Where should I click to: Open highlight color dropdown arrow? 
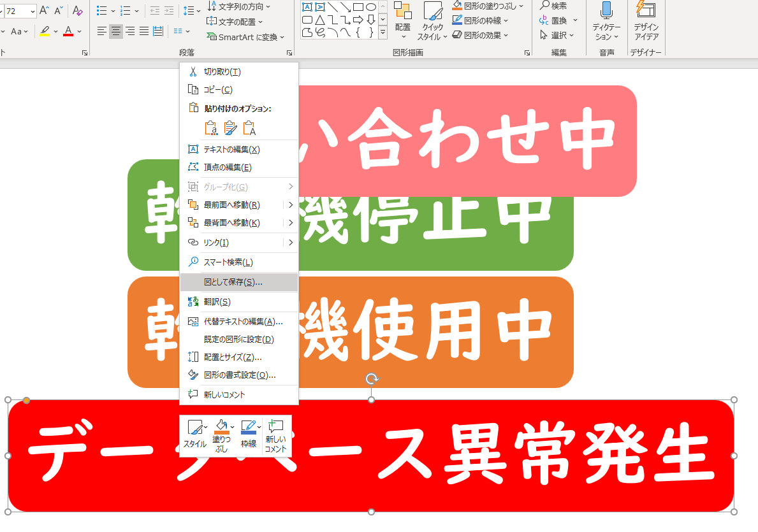pos(55,31)
